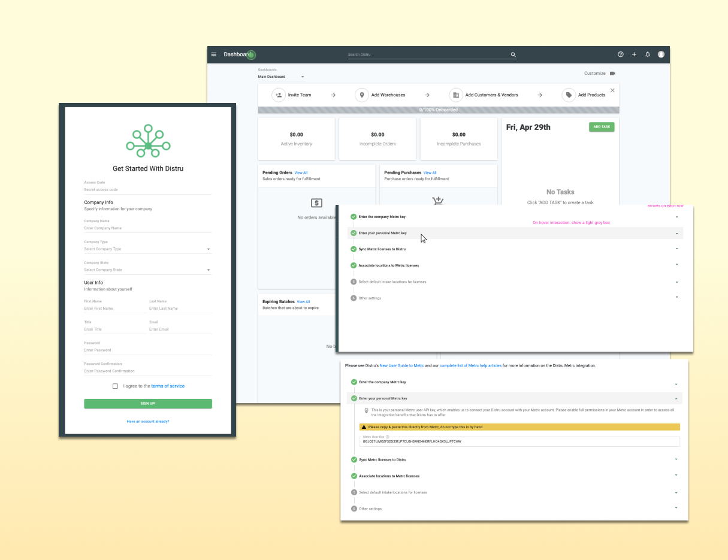This screenshot has width=728, height=560.
Task: Dismiss the onboarding steps bar with X
Action: 612,90
